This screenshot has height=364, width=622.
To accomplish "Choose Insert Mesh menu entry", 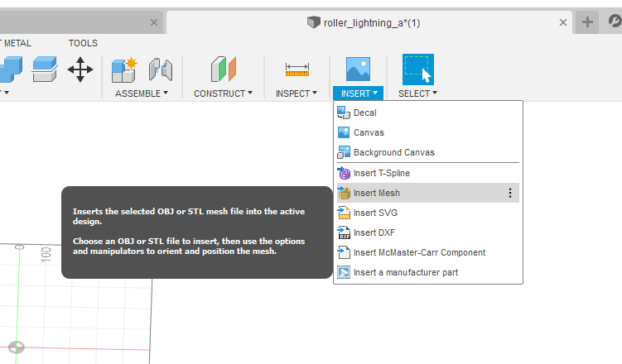I will tap(428, 193).
